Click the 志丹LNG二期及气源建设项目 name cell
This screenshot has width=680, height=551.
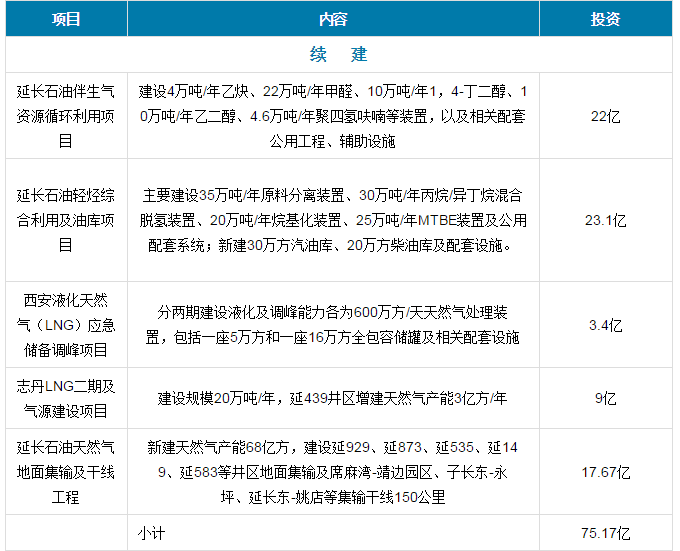click(x=66, y=398)
